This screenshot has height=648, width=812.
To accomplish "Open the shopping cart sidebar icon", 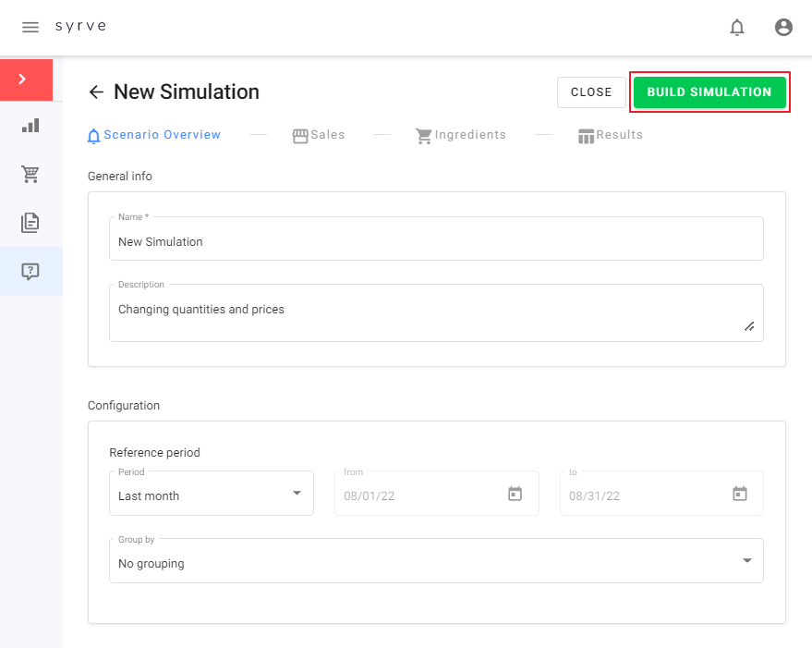I will coord(30,174).
